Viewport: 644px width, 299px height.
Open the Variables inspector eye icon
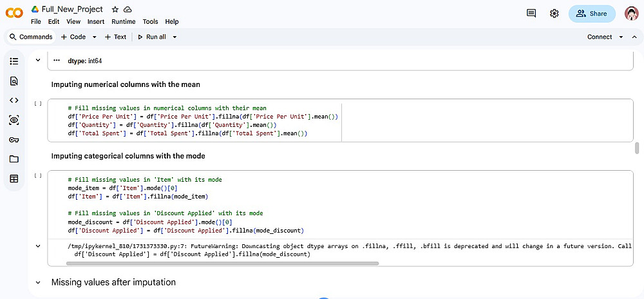(14, 121)
